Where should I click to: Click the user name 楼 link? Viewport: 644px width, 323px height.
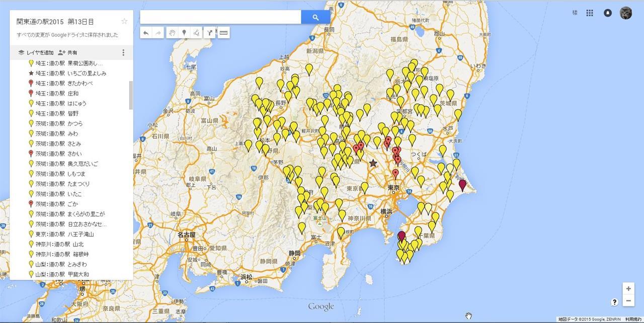pyautogui.click(x=575, y=13)
